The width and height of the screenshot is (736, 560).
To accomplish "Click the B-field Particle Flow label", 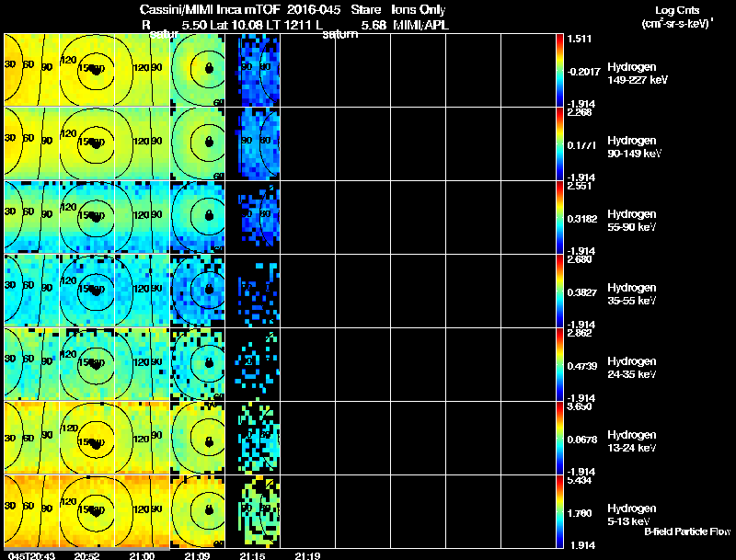I will (687, 531).
